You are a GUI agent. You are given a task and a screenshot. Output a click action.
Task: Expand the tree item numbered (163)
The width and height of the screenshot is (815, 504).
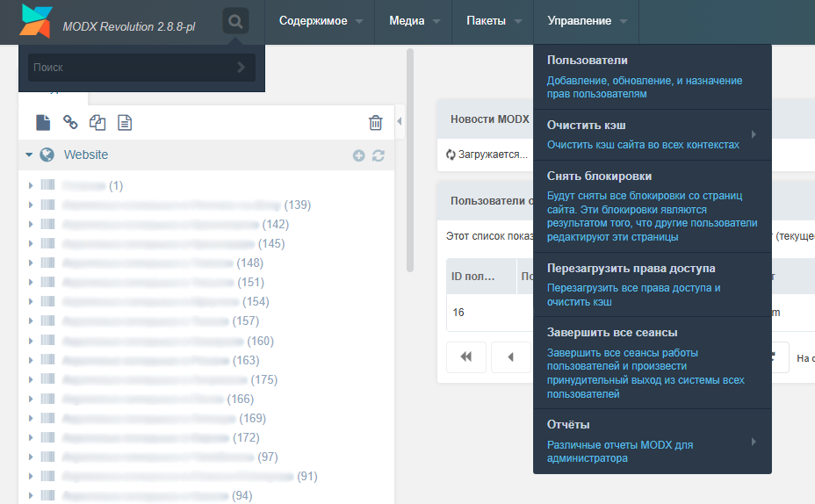pyautogui.click(x=31, y=360)
